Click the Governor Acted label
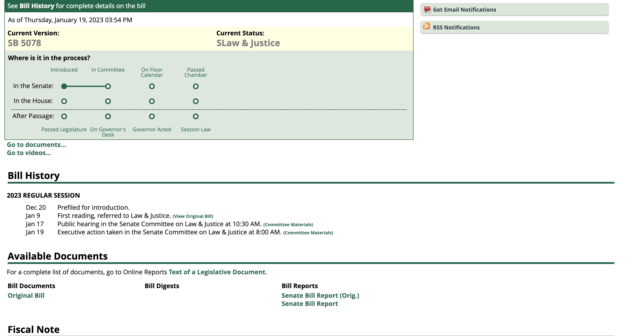Image resolution: width=644 pixels, height=336 pixels. [x=152, y=130]
